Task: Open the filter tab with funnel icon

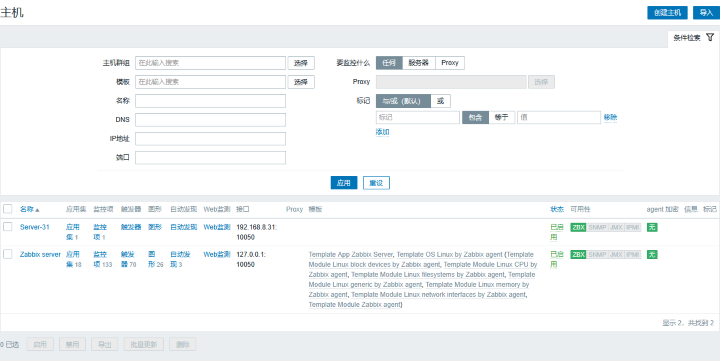Action: [x=693, y=38]
